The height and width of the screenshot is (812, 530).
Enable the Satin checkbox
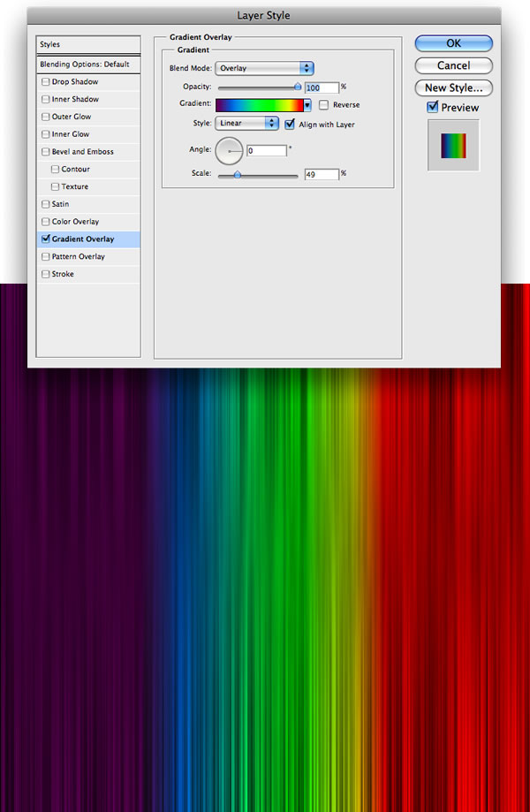(x=46, y=205)
